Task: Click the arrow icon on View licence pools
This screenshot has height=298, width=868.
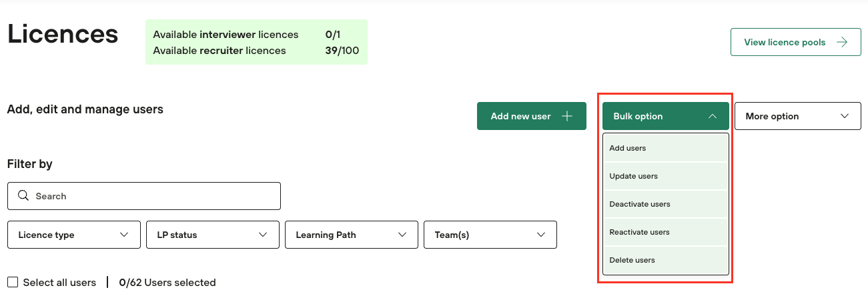Action: [x=842, y=42]
